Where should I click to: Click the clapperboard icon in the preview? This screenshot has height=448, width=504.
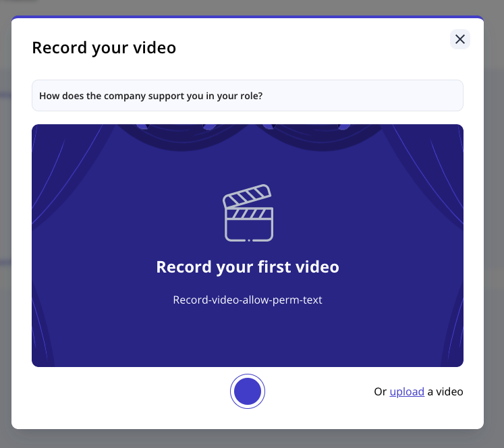point(248,213)
